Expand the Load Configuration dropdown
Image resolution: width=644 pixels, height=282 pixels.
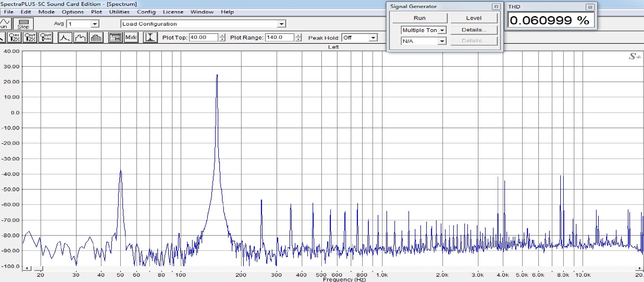point(281,24)
